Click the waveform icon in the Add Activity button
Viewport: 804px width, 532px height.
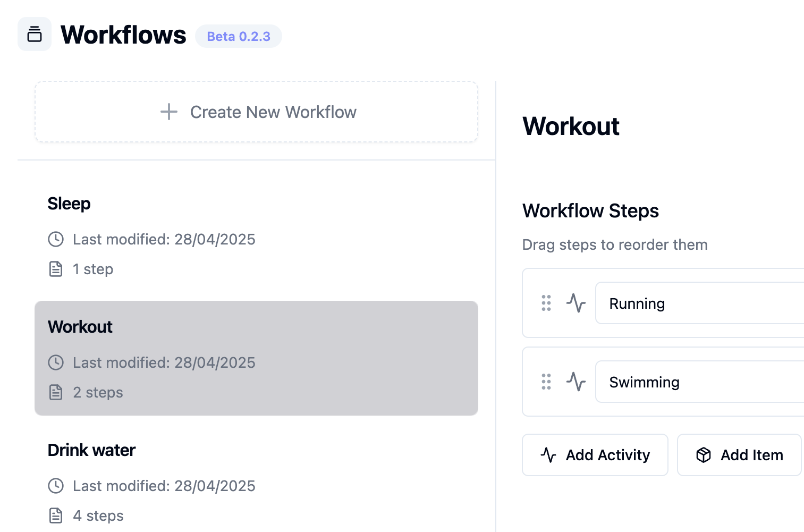pos(549,455)
